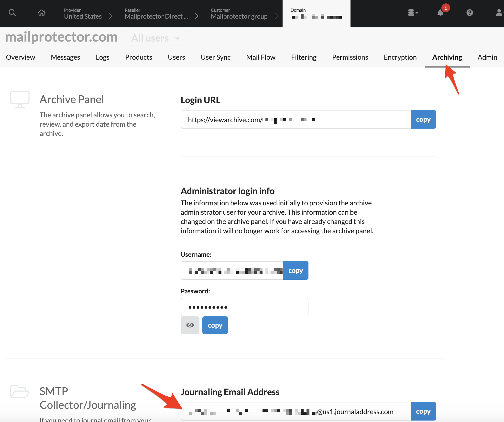Copy the Login URL
Screen dimensions: 504x422
pos(423,119)
